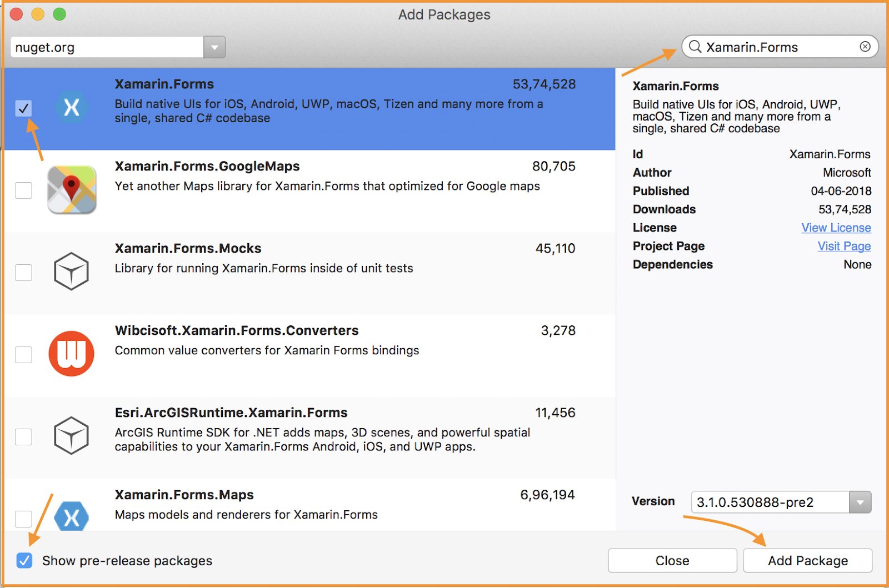Enable the Esri.ArcGISRuntime.Xamarin.Forms checkbox
This screenshot has height=588, width=889.
(23, 437)
